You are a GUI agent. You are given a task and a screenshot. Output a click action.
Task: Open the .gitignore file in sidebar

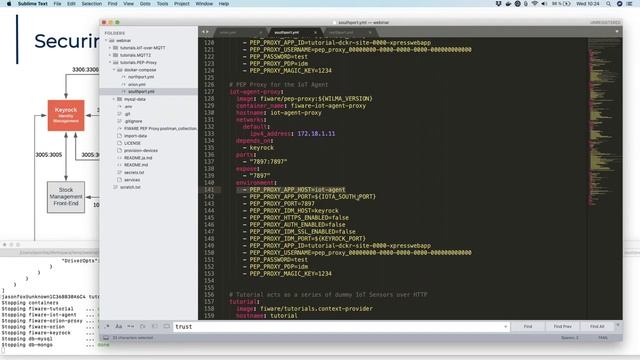133,121
